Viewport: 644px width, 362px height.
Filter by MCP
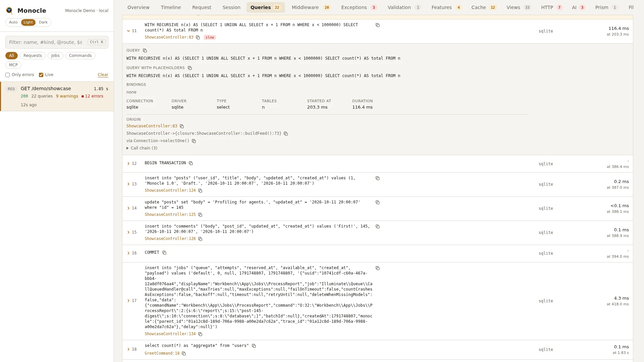13,65
